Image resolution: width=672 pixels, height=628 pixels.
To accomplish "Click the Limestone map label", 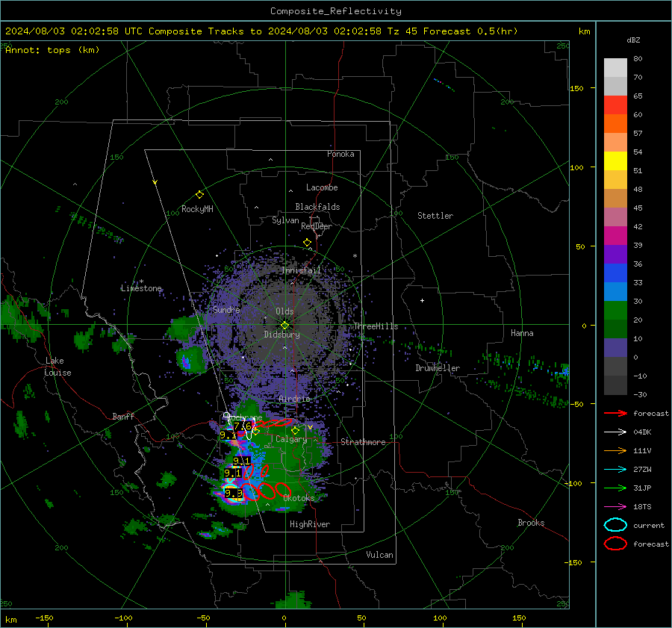I will pyautogui.click(x=141, y=288).
